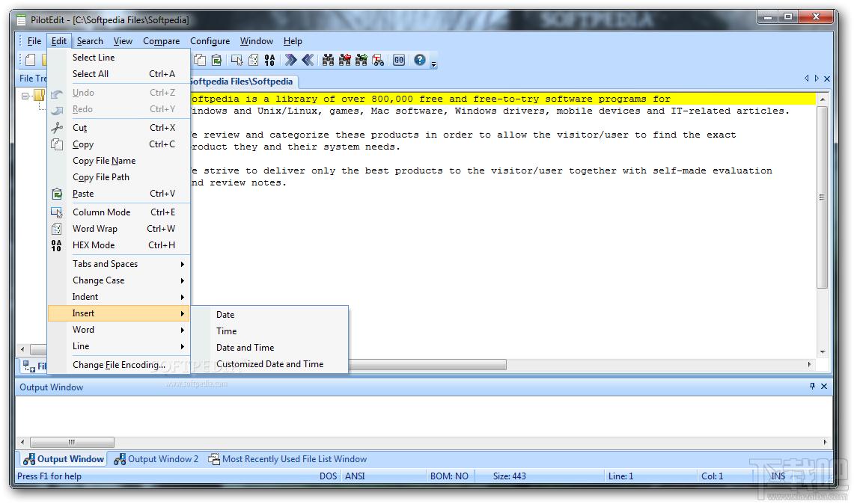Expand the Change Case submenu
This screenshot has width=854, height=504.
click(119, 280)
